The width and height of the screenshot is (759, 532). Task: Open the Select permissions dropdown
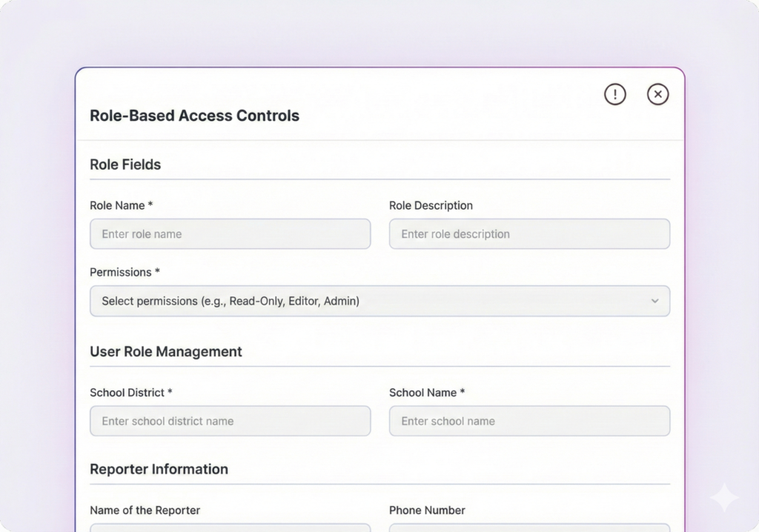371,302
